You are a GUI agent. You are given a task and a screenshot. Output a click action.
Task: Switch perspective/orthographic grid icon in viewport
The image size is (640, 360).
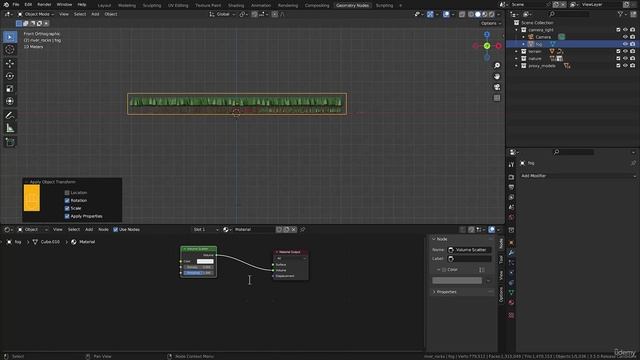coord(497,98)
